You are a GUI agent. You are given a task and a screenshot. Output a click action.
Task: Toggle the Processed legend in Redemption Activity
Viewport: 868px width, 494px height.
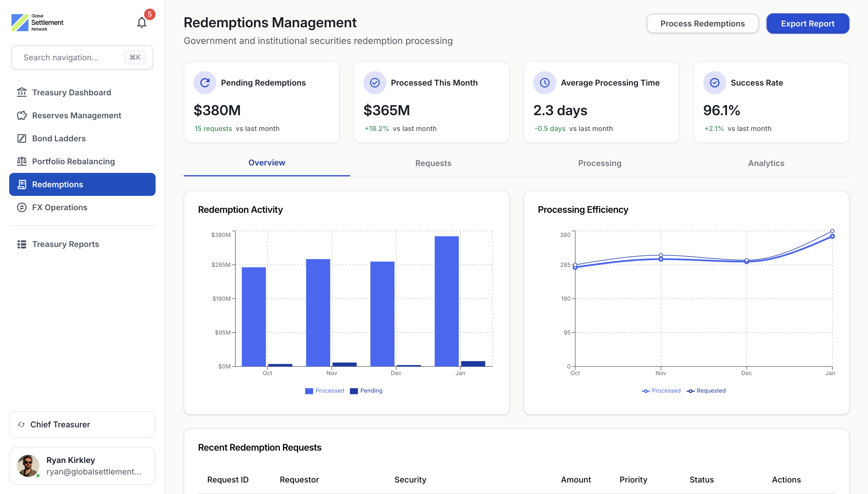pos(324,391)
